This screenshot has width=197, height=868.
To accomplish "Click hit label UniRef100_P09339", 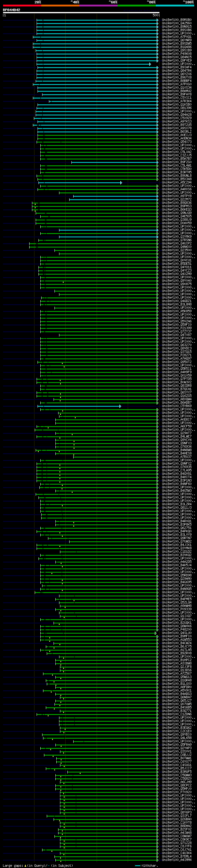I will point(177,610).
